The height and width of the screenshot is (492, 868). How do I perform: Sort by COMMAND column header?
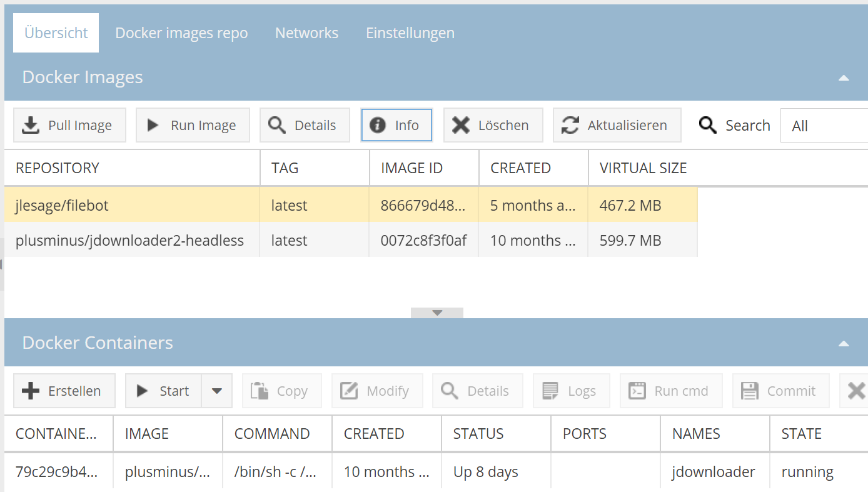click(277, 433)
